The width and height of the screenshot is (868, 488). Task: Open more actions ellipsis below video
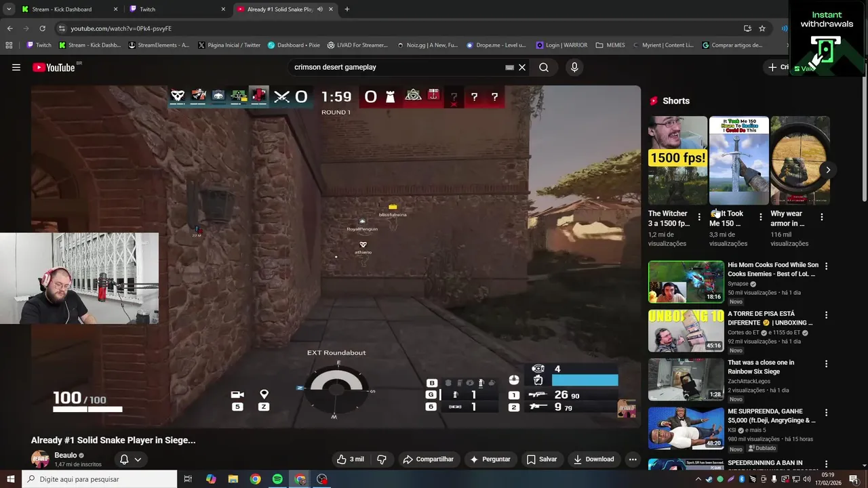click(633, 459)
